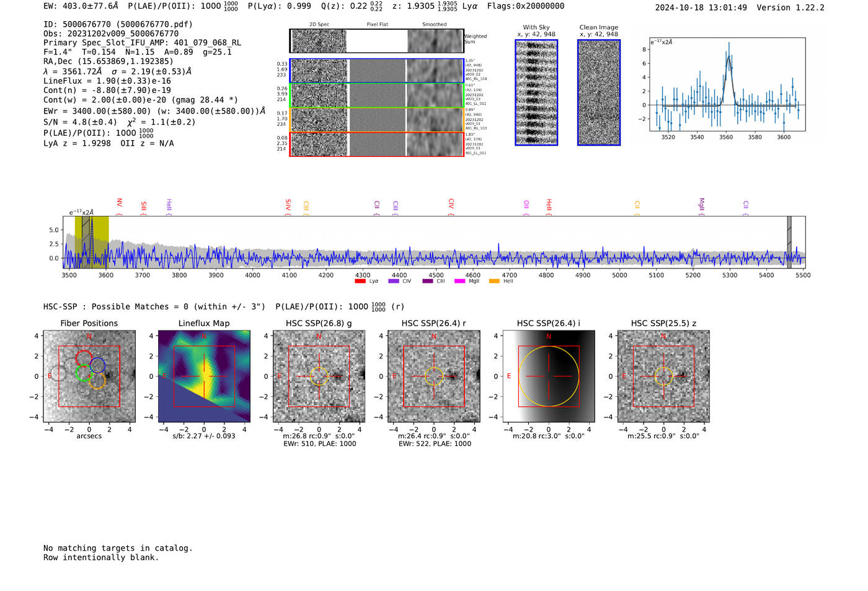Click the s/b: 2.27 +/- 0.093 caption
868x591 pixels.
(x=204, y=436)
